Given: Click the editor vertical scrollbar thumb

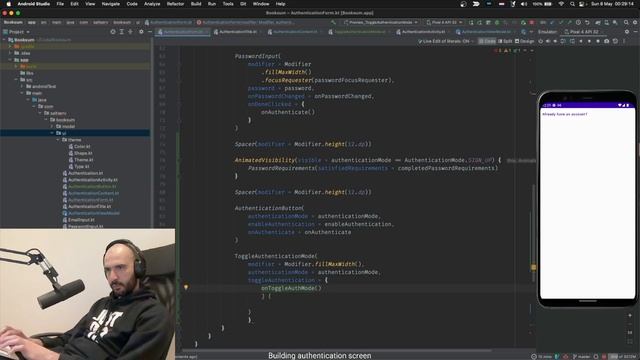Looking at the screenshot, I should tap(533, 233).
